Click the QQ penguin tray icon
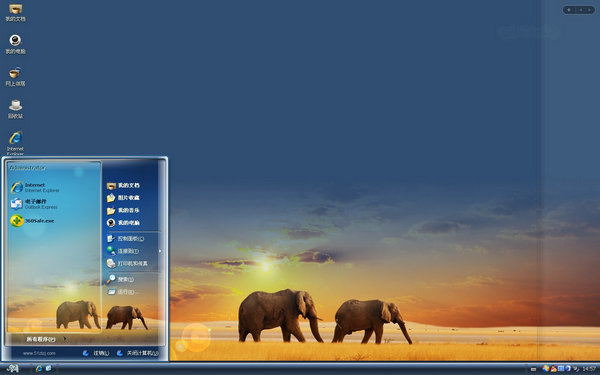The height and width of the screenshot is (375, 600). (554, 369)
